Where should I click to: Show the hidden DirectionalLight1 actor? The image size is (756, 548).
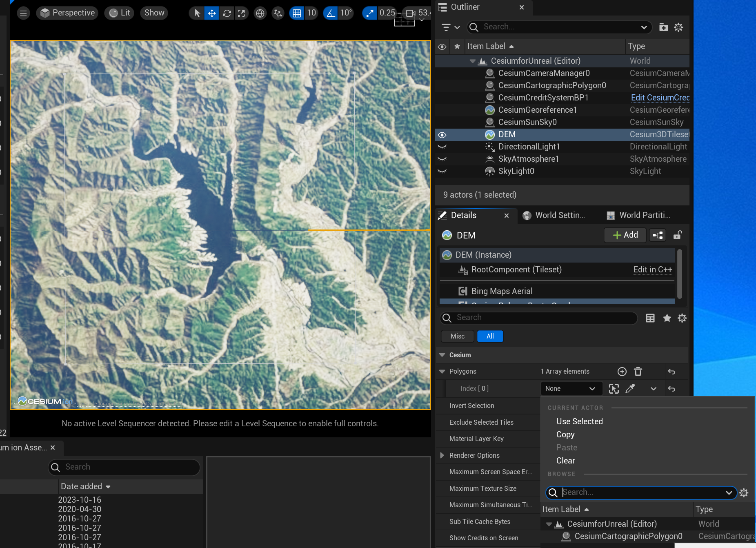click(442, 147)
